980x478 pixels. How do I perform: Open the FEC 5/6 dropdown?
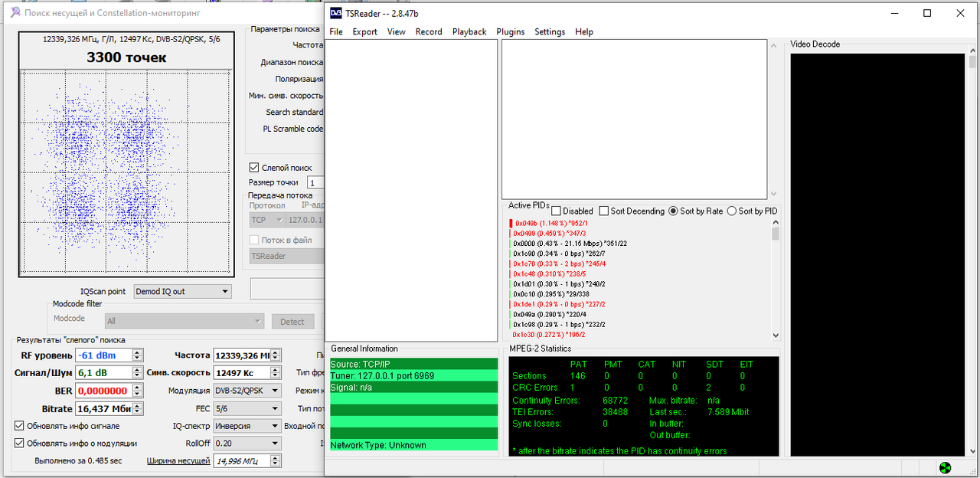[x=247, y=408]
